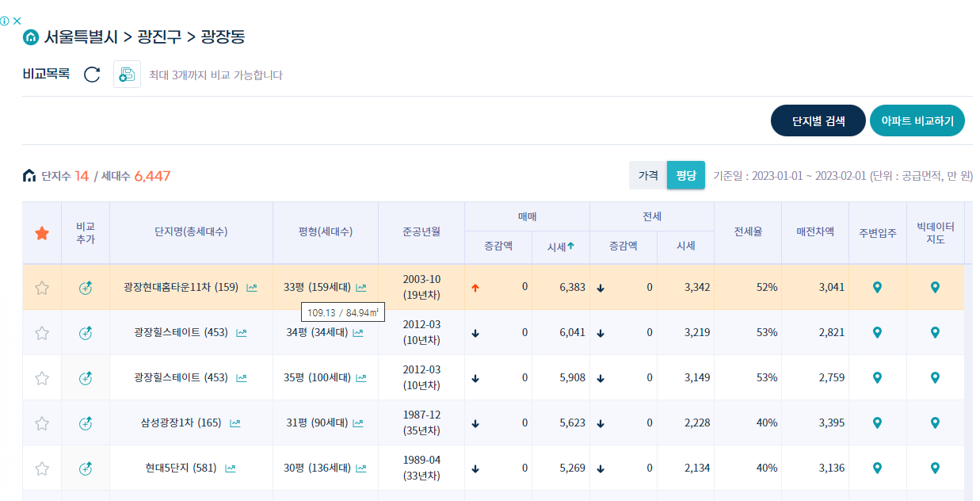Refresh the 비교목록 comparison list
This screenshot has height=501, width=980.
click(x=93, y=74)
